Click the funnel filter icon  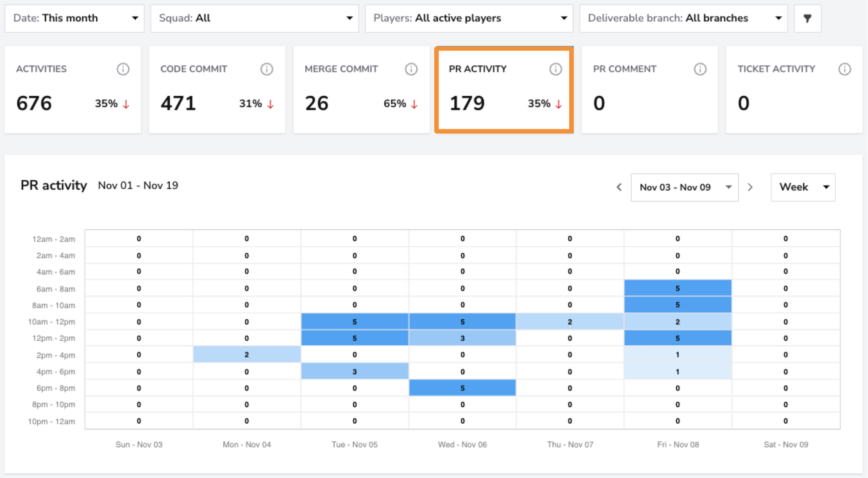(x=807, y=18)
